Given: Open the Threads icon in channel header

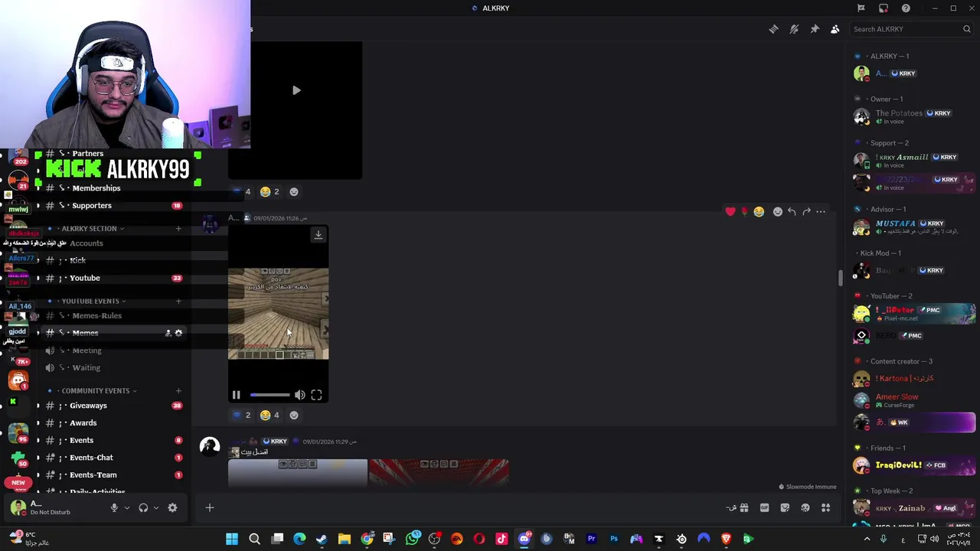Looking at the screenshot, I should click(773, 29).
